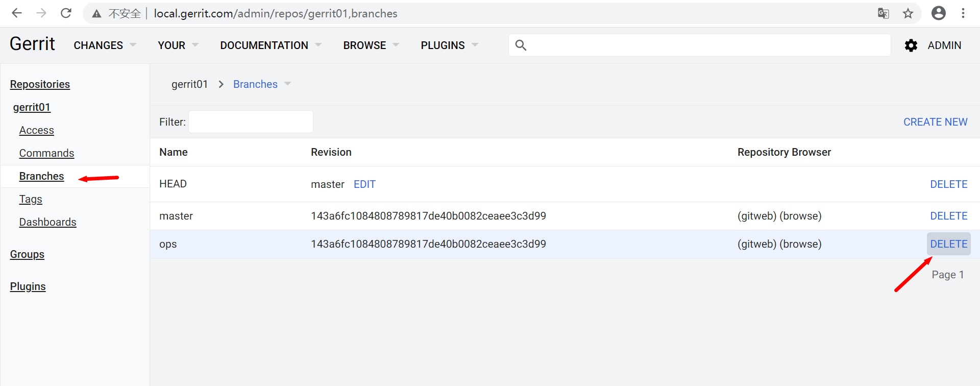This screenshot has width=980, height=386.
Task: Select the master branch name cell
Action: click(x=176, y=216)
